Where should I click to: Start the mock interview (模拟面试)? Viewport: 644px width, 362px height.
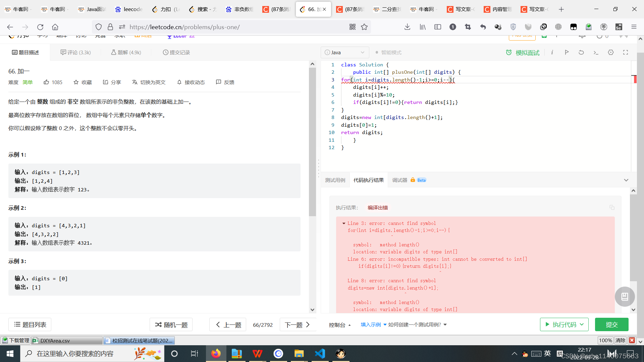pyautogui.click(x=523, y=53)
